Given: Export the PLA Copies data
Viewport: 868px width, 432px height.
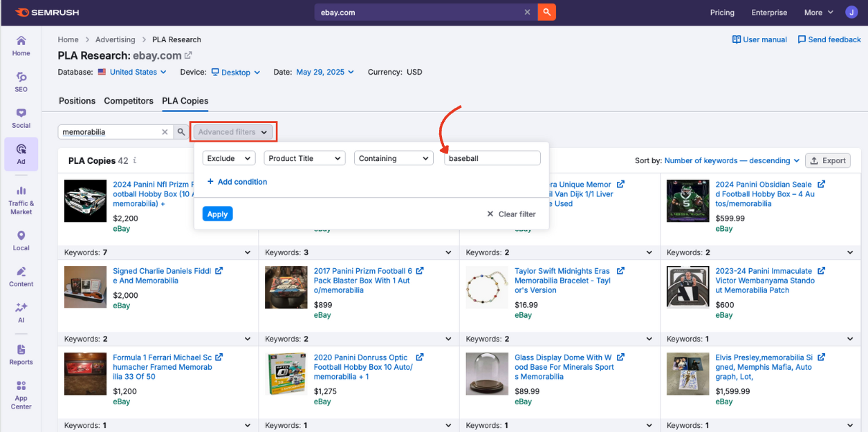Looking at the screenshot, I should tap(827, 160).
